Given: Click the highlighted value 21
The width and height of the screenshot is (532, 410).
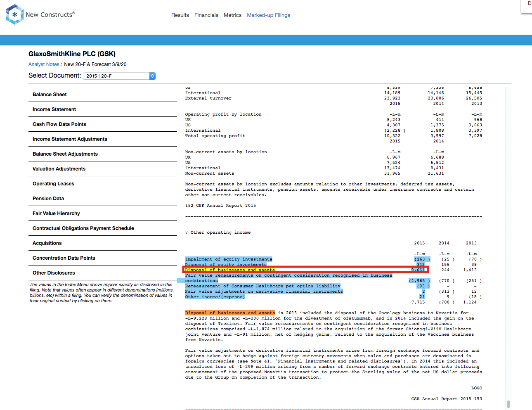Looking at the screenshot, I should [x=422, y=297].
